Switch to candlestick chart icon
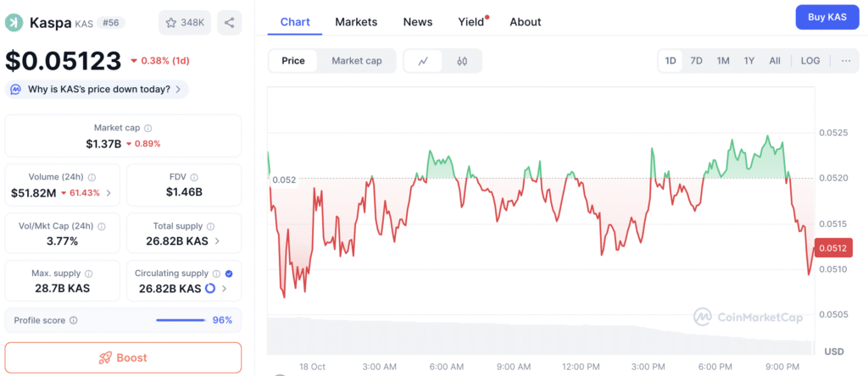Image resolution: width=868 pixels, height=376 pixels. [462, 61]
